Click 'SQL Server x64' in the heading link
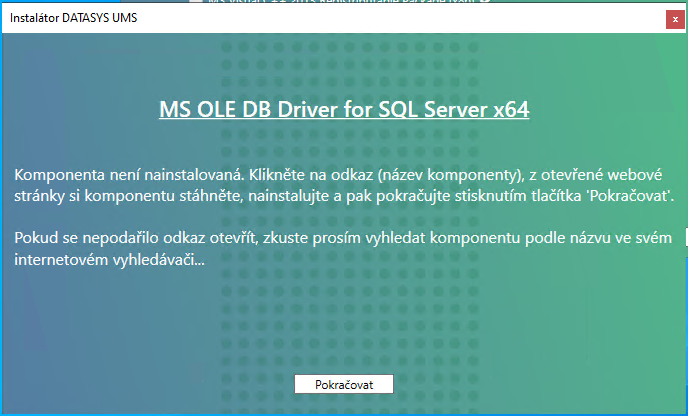Screen dimensions: 688x416 click(458, 108)
